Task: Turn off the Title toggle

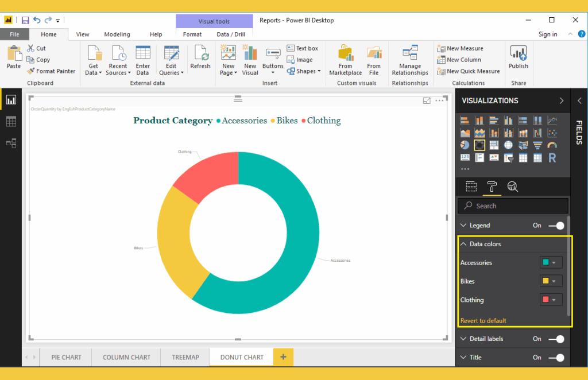Action: (x=556, y=358)
